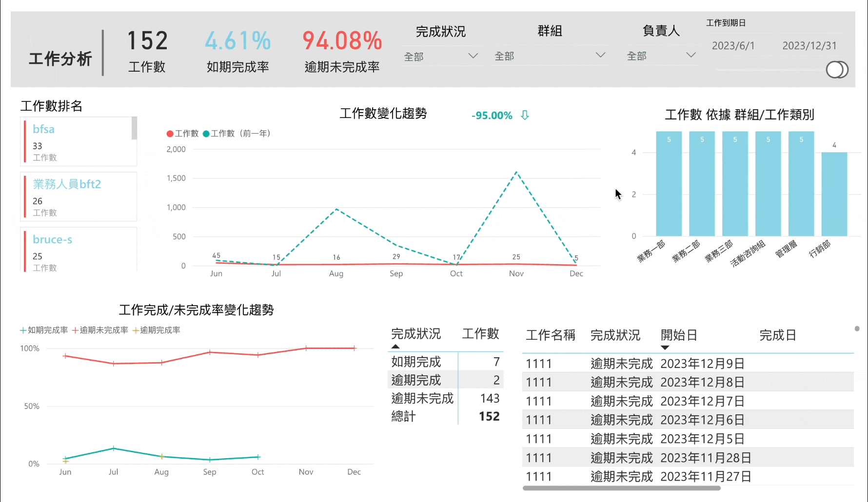Viewport: 868px width, 502px height.
Task: Open the 完成狀況 filter dropdown
Action: point(441,57)
